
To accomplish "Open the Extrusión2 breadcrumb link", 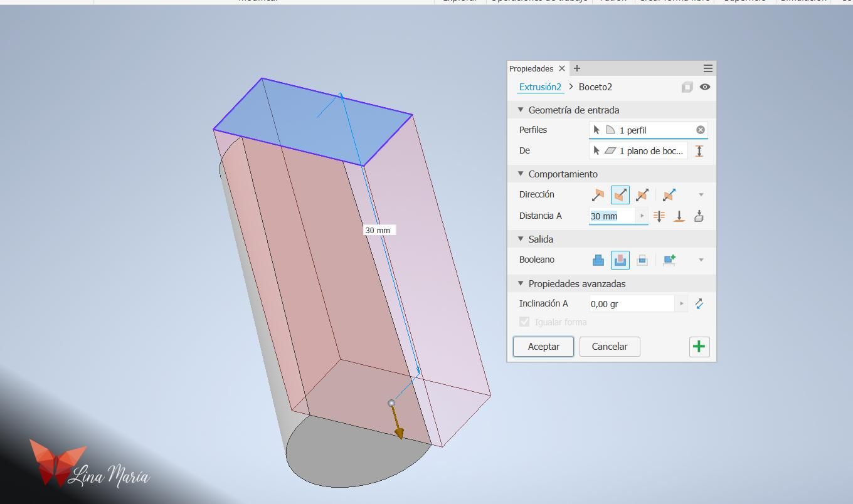I will [540, 87].
